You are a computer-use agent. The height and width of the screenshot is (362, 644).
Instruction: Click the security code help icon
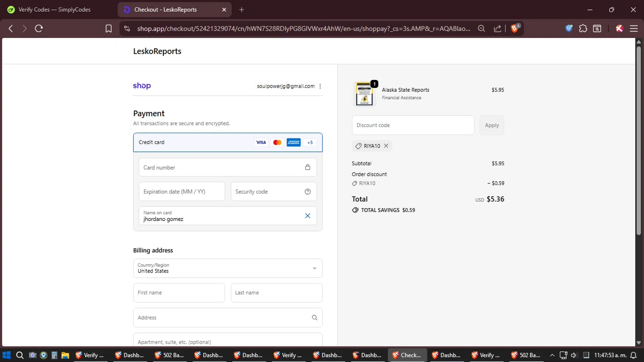click(x=308, y=192)
